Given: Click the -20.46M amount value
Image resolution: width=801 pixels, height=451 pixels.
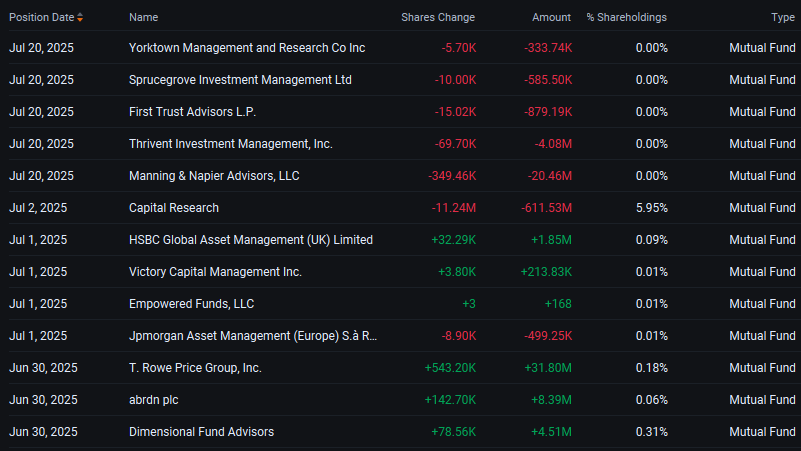Looking at the screenshot, I should point(550,176).
